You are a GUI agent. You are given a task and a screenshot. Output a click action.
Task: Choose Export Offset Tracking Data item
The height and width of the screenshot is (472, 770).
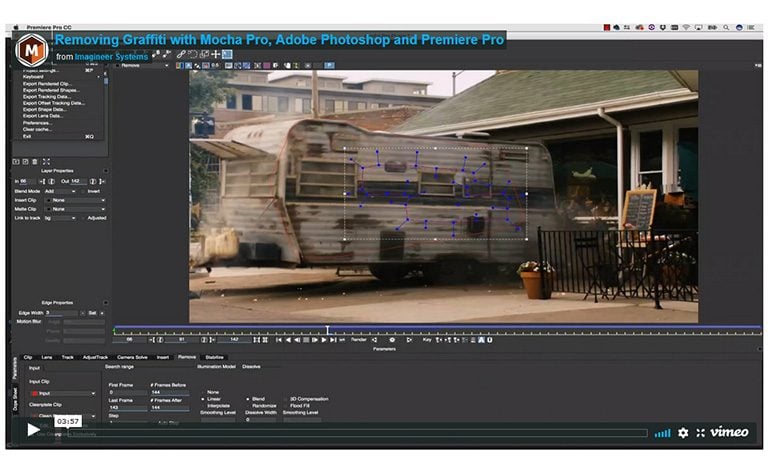[54, 103]
